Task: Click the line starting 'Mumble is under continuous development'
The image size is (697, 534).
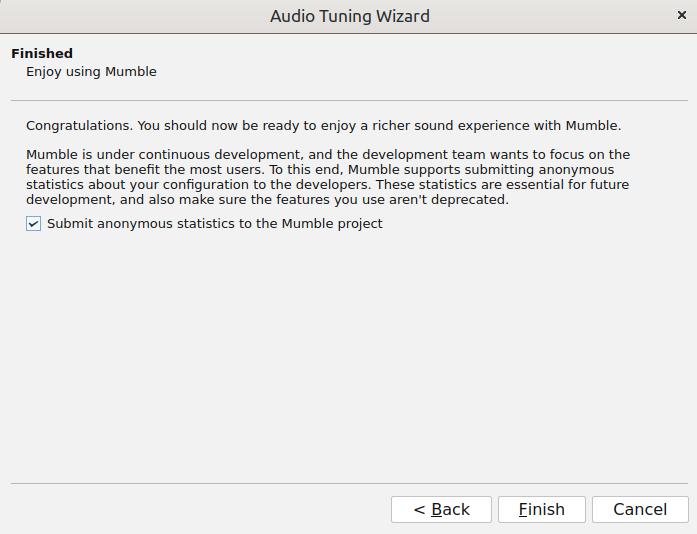Action: coord(328,155)
